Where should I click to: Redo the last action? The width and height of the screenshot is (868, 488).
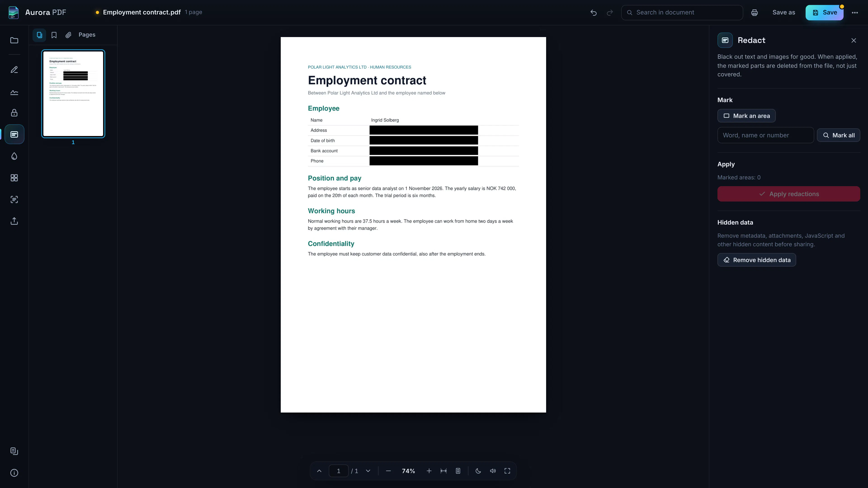click(x=610, y=12)
